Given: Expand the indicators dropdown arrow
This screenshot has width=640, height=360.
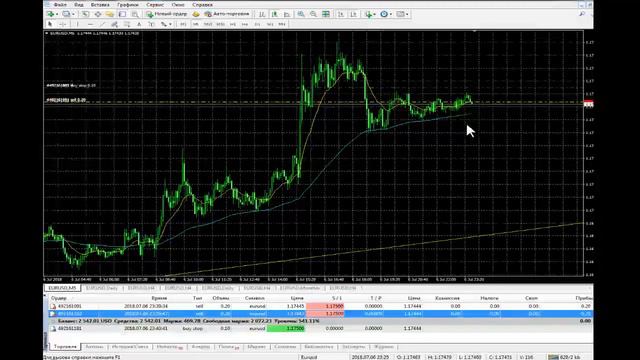Looking at the screenshot, I should [375, 14].
